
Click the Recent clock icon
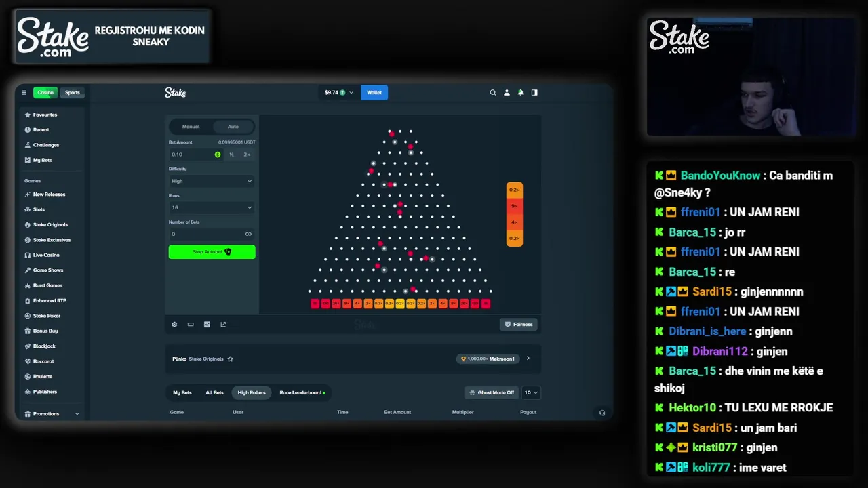(28, 129)
